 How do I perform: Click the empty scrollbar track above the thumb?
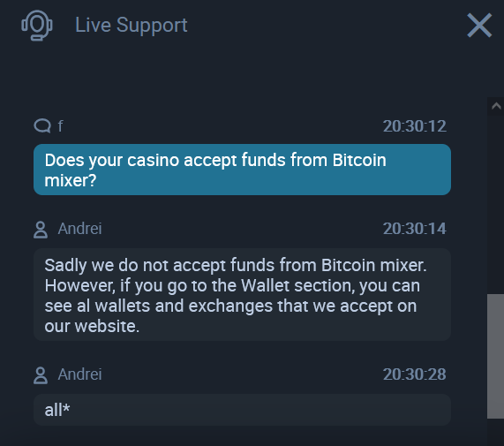click(496, 205)
